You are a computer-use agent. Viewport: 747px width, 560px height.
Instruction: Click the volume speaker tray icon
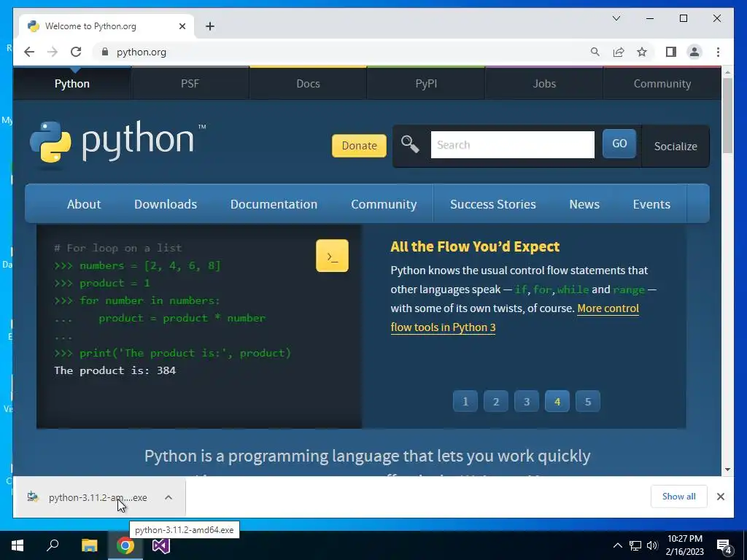click(652, 545)
